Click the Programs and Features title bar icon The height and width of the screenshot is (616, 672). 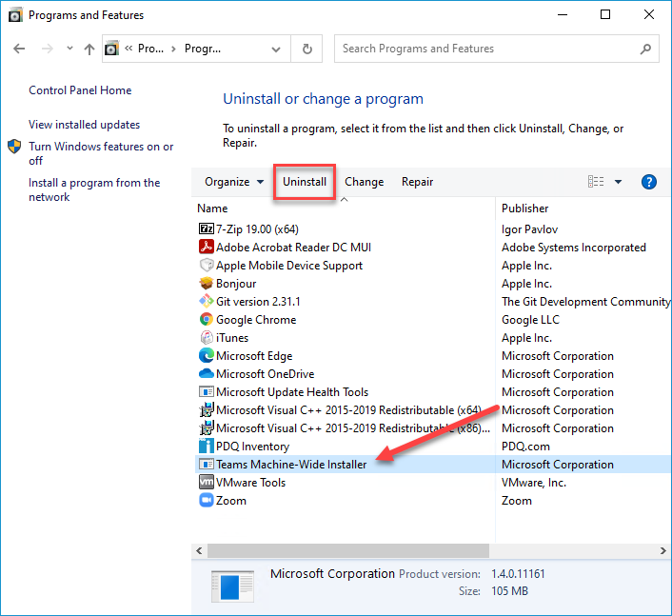[15, 15]
